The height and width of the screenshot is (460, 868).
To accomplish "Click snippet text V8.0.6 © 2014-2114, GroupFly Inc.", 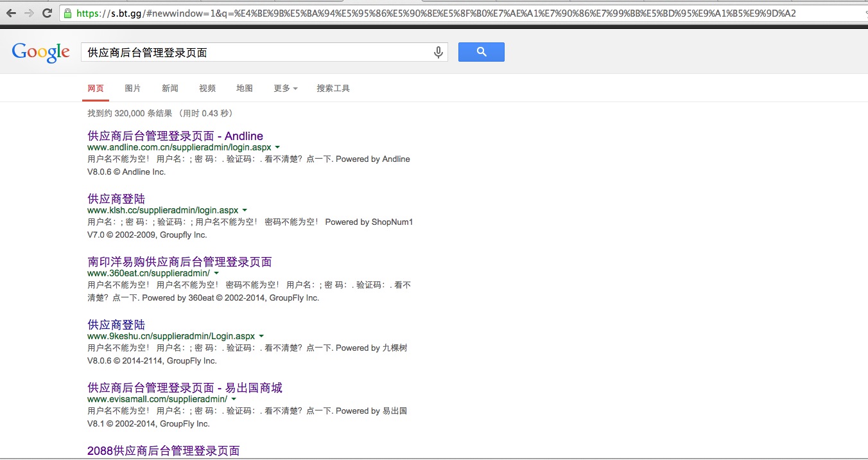I will [x=152, y=361].
